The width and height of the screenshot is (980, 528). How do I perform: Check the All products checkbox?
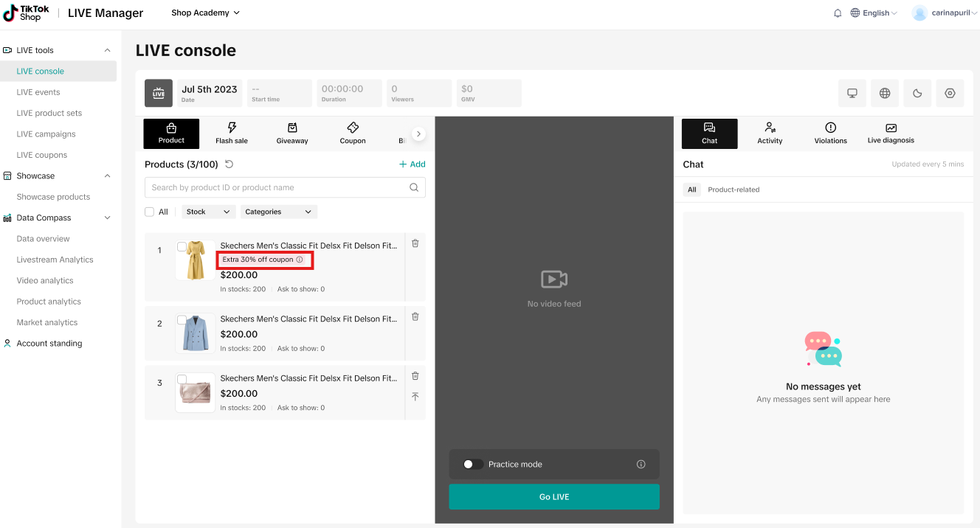[x=150, y=212]
